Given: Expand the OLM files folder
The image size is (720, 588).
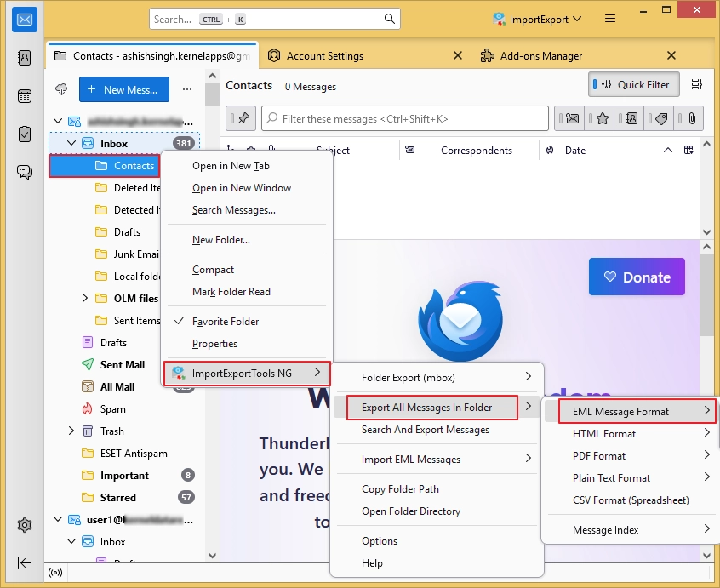Looking at the screenshot, I should click(85, 298).
